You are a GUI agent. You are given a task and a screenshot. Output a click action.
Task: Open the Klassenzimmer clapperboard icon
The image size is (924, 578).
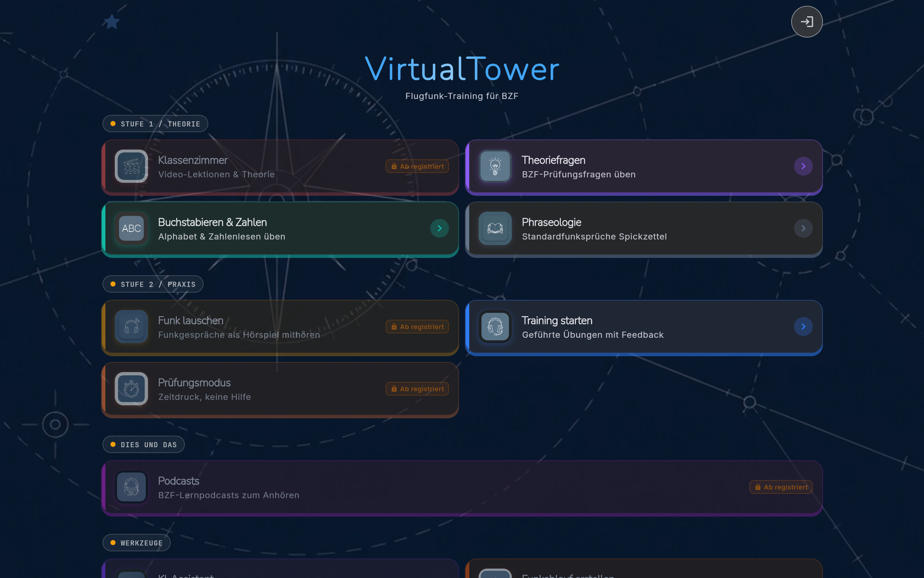(131, 166)
